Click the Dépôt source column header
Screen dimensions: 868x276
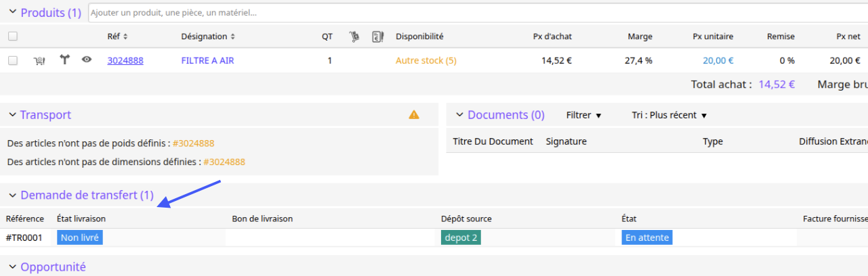coord(466,218)
